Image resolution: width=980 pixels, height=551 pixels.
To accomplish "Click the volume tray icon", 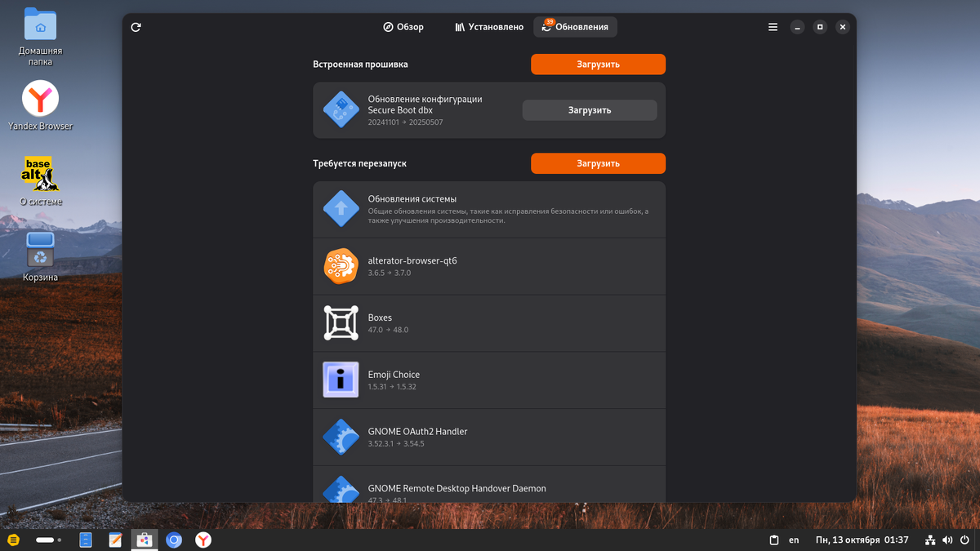I will click(947, 540).
